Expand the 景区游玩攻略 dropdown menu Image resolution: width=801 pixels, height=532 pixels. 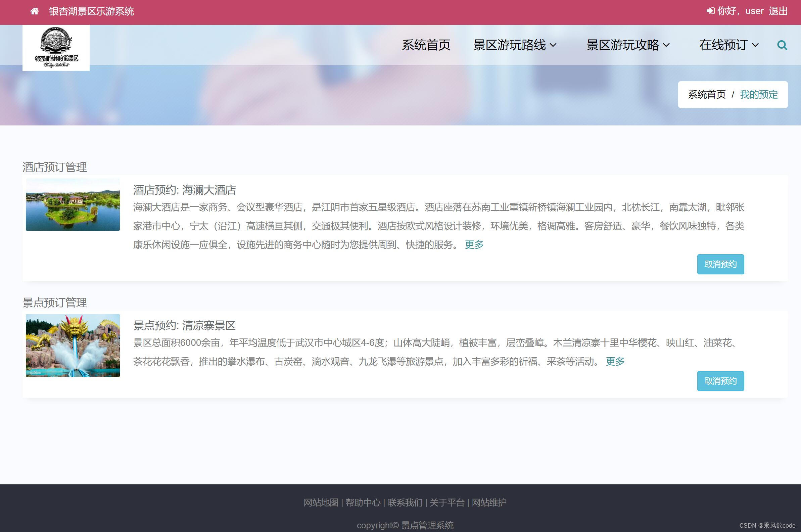pyautogui.click(x=628, y=45)
